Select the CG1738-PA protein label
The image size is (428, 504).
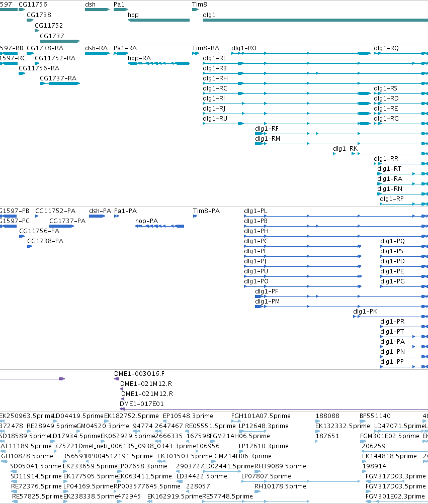coord(45,241)
